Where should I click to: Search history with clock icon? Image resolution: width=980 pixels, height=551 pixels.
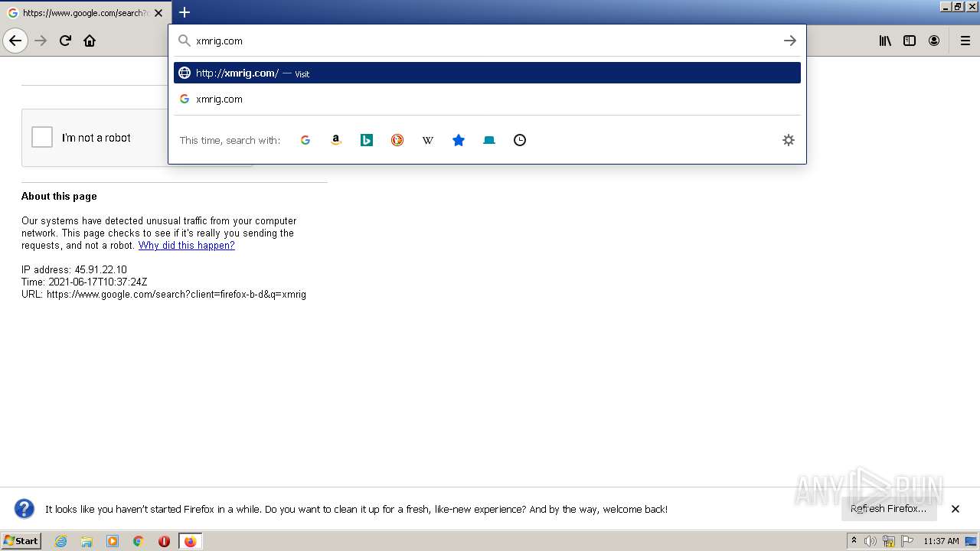(x=520, y=140)
